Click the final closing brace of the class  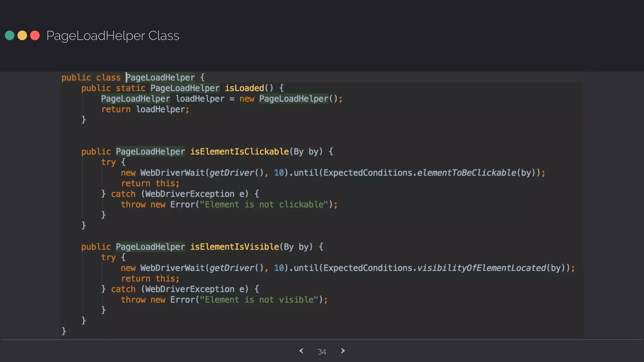64,331
